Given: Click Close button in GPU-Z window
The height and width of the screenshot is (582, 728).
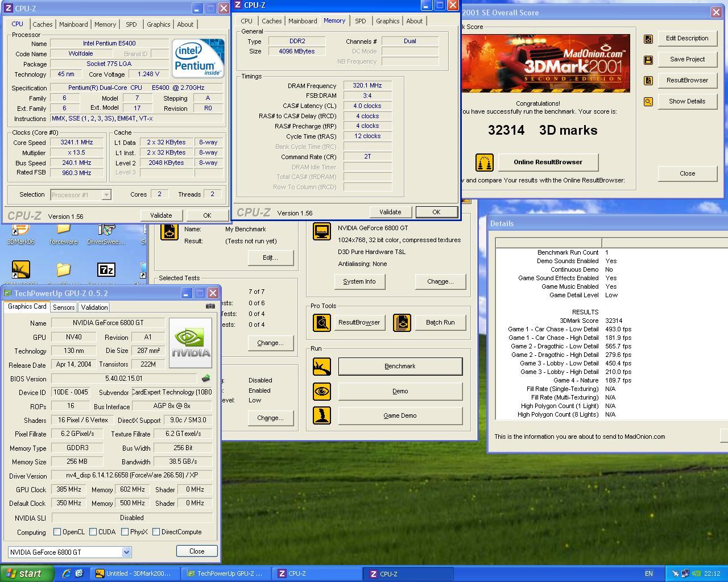Looking at the screenshot, I should coord(197,551).
